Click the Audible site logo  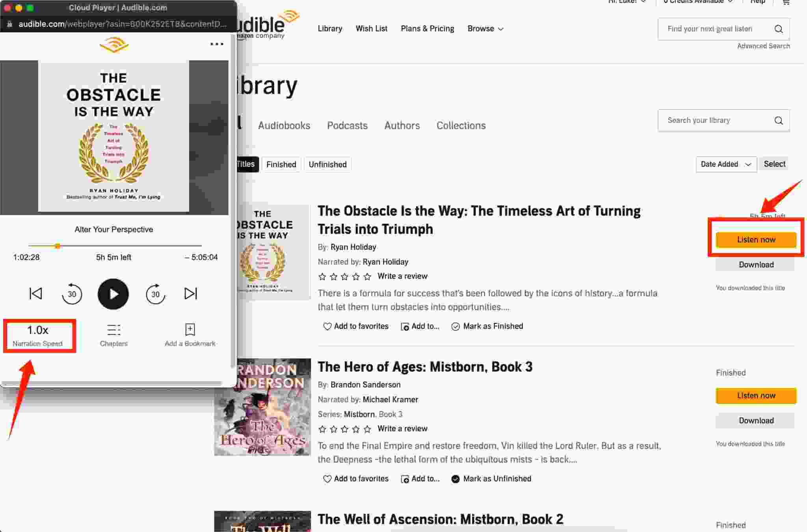click(268, 25)
